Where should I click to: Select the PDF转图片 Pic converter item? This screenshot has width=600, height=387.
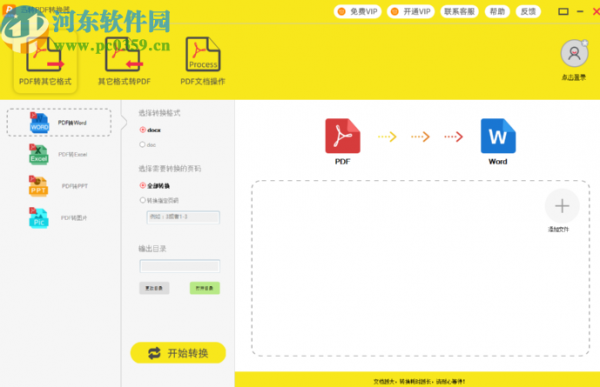point(59,218)
